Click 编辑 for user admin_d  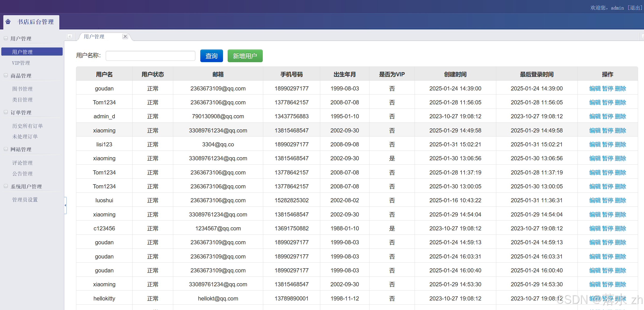point(595,116)
